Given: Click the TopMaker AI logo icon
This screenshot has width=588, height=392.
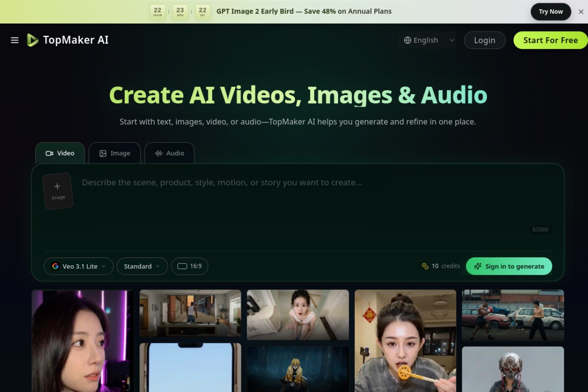Looking at the screenshot, I should point(32,40).
